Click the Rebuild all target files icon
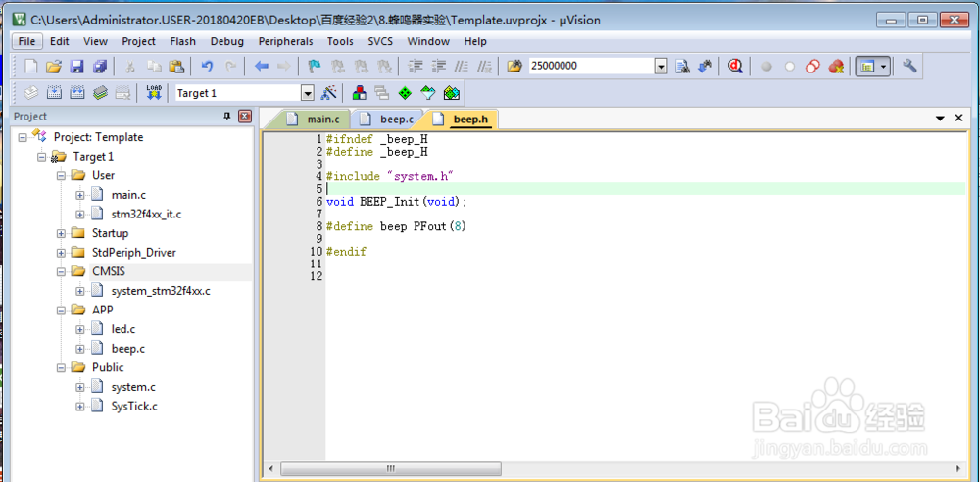The image size is (980, 482). (76, 93)
